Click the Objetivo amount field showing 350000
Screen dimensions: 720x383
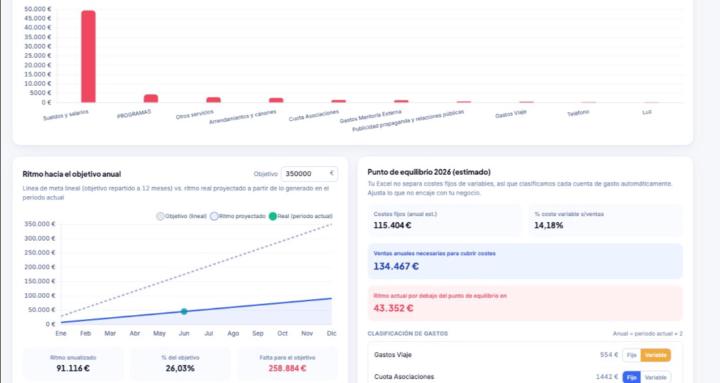tap(309, 174)
